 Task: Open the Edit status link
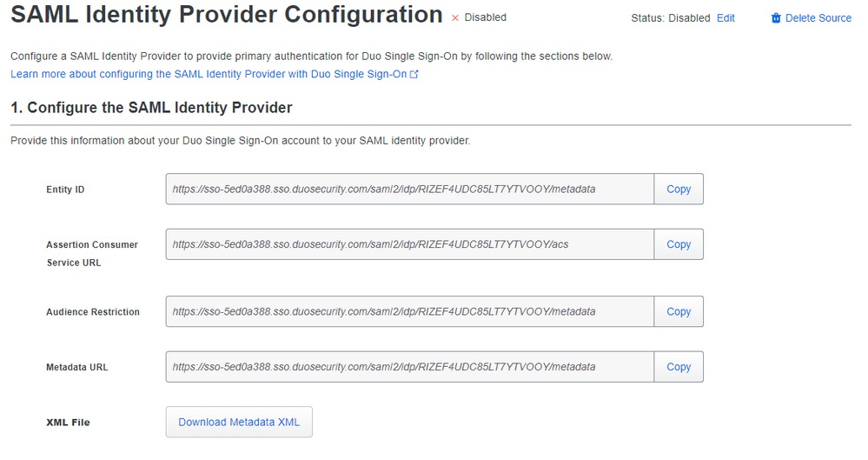click(x=726, y=18)
